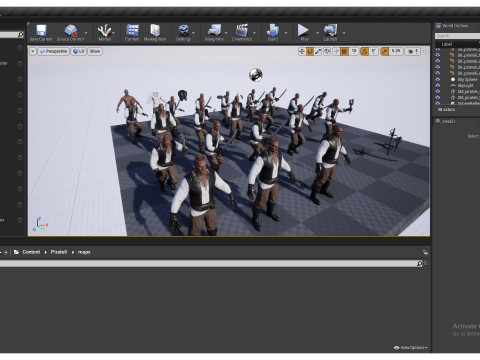Click the Content breadcrumb link
480x360 pixels.
click(x=31, y=252)
